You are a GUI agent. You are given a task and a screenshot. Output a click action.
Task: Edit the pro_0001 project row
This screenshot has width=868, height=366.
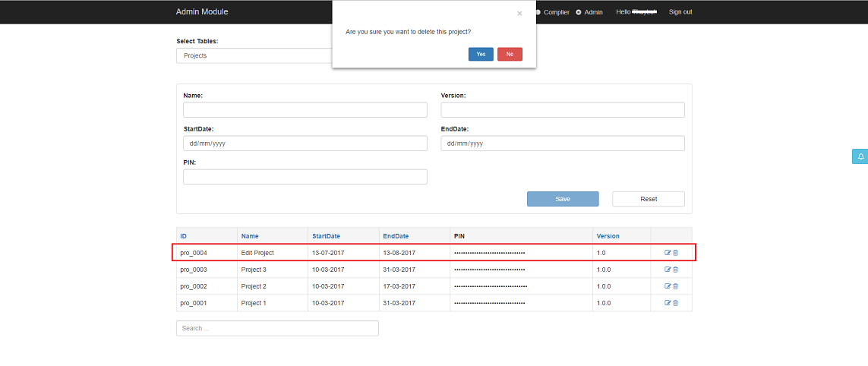pyautogui.click(x=668, y=303)
